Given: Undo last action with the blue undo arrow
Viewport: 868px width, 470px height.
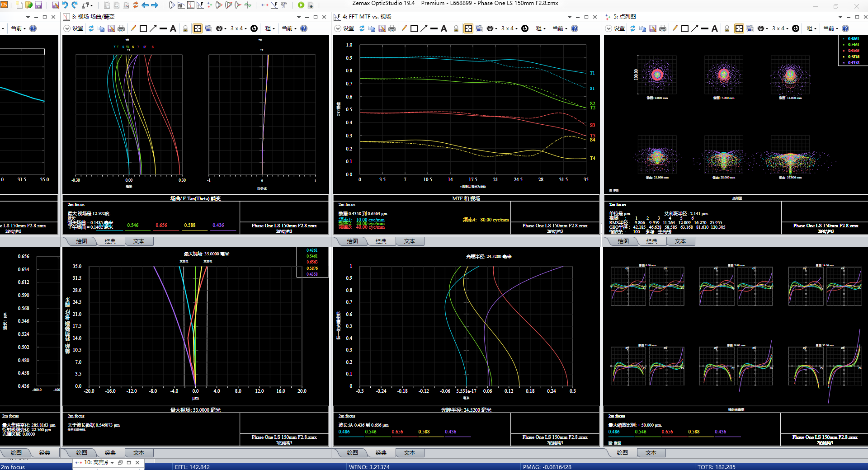Looking at the screenshot, I should 65,5.
